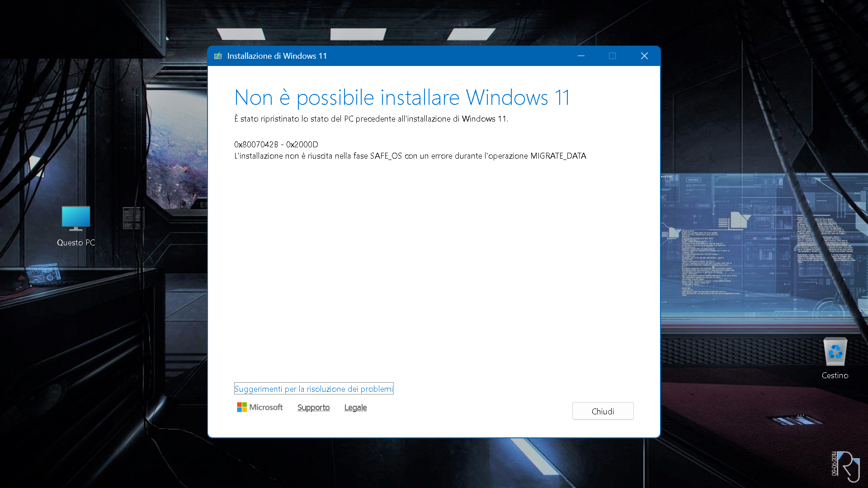The height and width of the screenshot is (488, 868).
Task: Open the Legale link
Action: [355, 407]
